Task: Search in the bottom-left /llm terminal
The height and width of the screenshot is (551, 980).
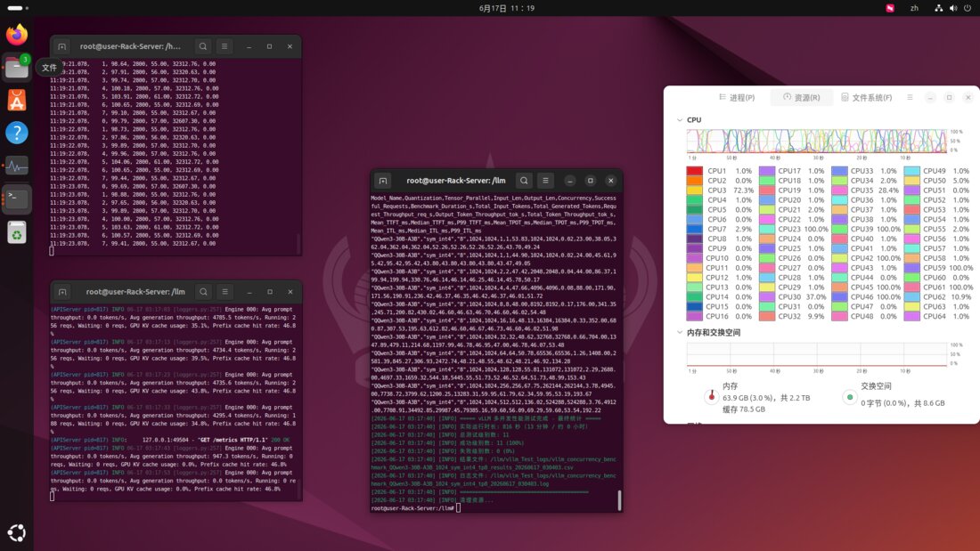Action: pyautogui.click(x=204, y=292)
